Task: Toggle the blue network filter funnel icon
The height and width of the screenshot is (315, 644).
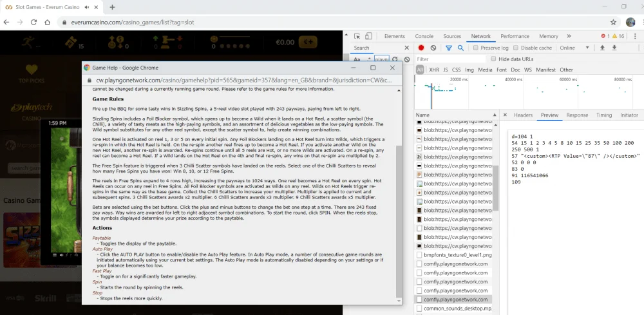Action: tap(449, 48)
